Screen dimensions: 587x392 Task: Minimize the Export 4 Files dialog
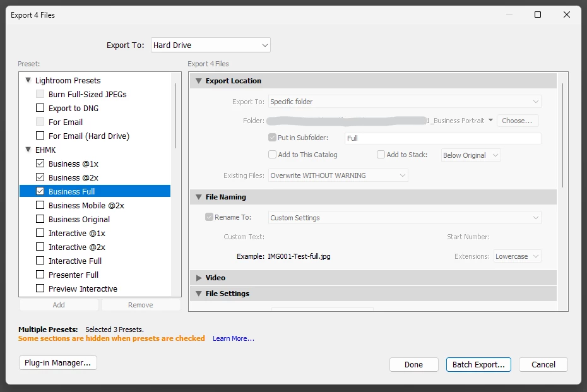click(509, 15)
